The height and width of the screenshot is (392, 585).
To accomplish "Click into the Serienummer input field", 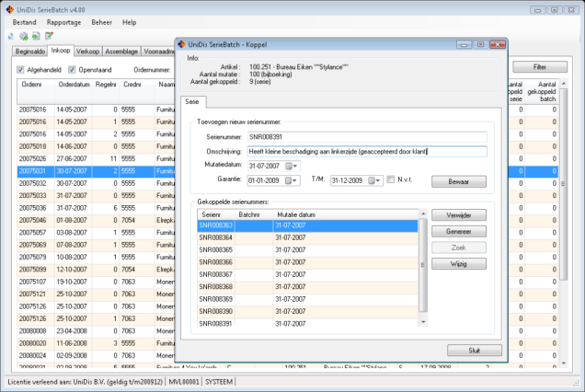I will click(367, 137).
